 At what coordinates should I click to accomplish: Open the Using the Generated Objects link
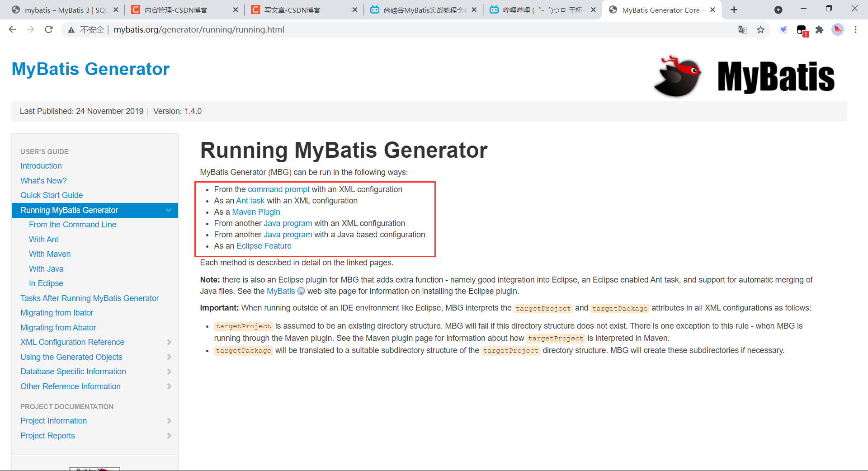pyautogui.click(x=71, y=357)
